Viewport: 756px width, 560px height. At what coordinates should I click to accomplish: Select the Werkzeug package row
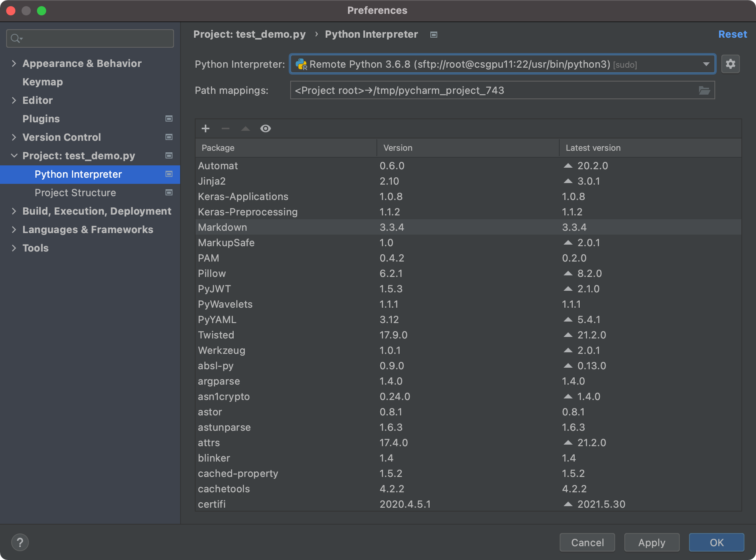tap(468, 350)
